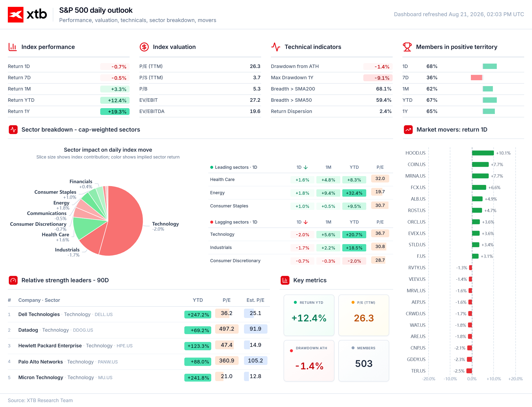Click the MRNA.US ticker in Market movers

[415, 176]
